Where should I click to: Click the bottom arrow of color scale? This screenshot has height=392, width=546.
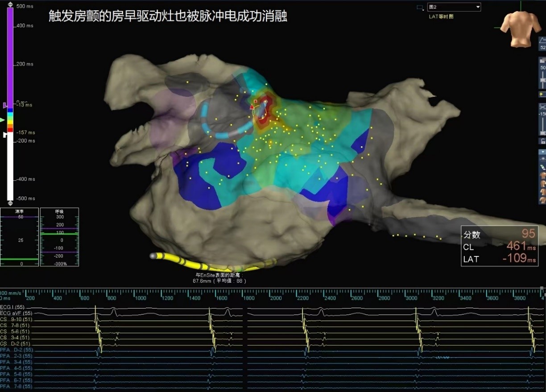(10, 203)
